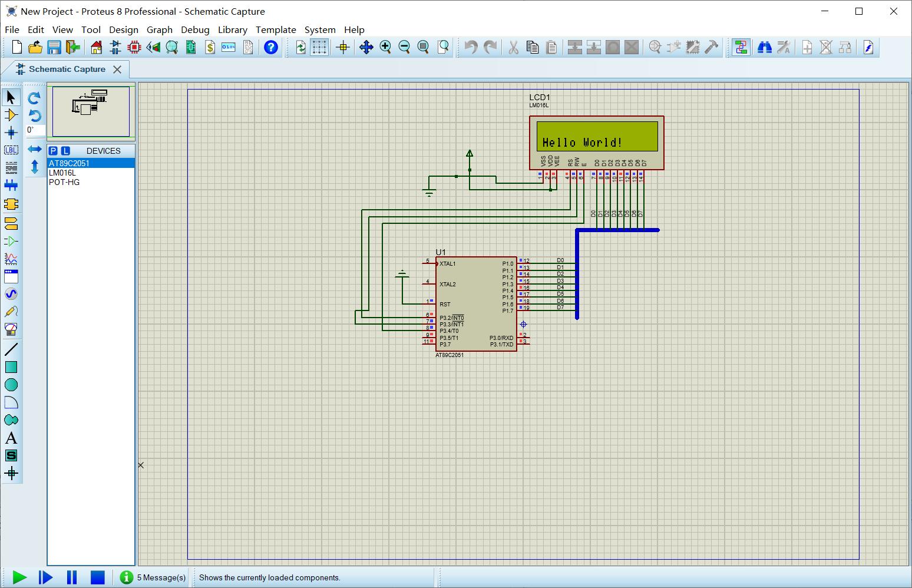Select the Junction dot mode
This screenshot has height=588, width=912.
point(11,133)
